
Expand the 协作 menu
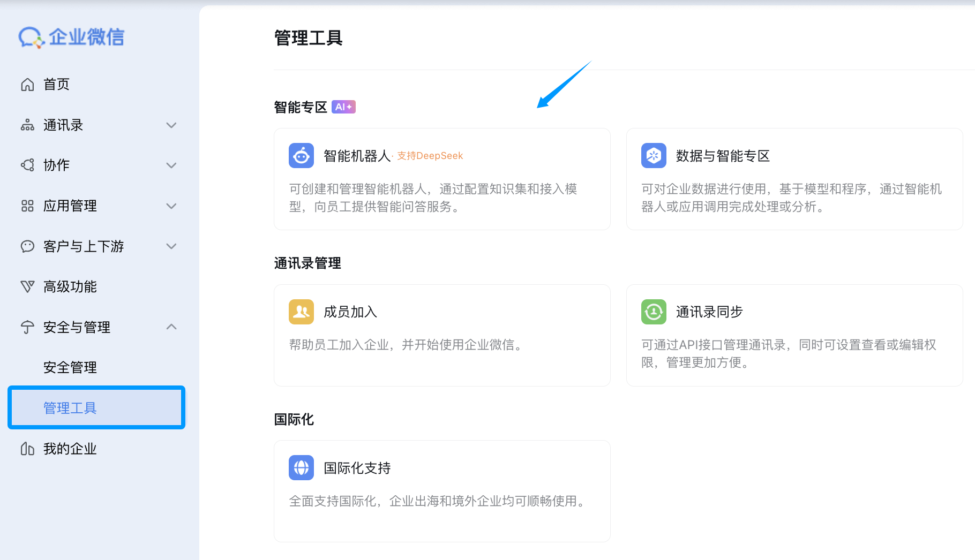(x=171, y=165)
